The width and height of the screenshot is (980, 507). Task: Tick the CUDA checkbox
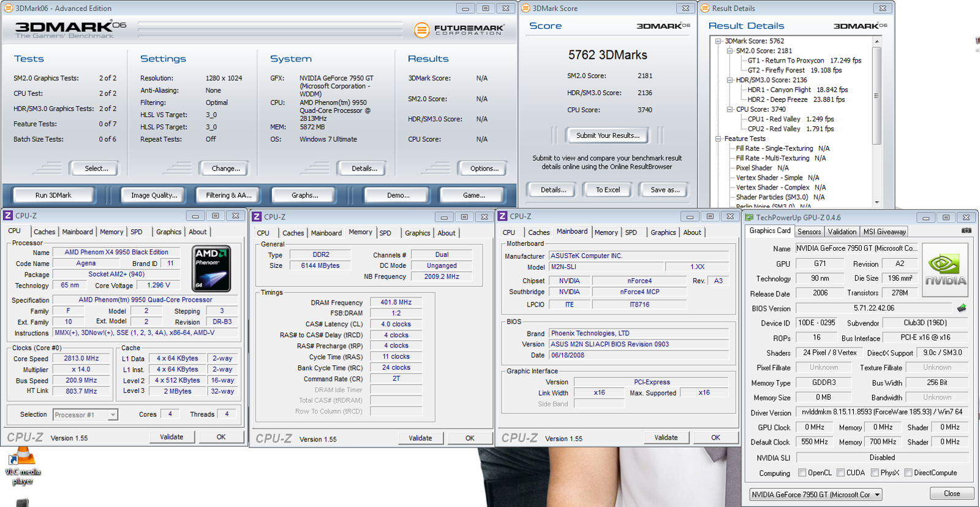[x=841, y=473]
